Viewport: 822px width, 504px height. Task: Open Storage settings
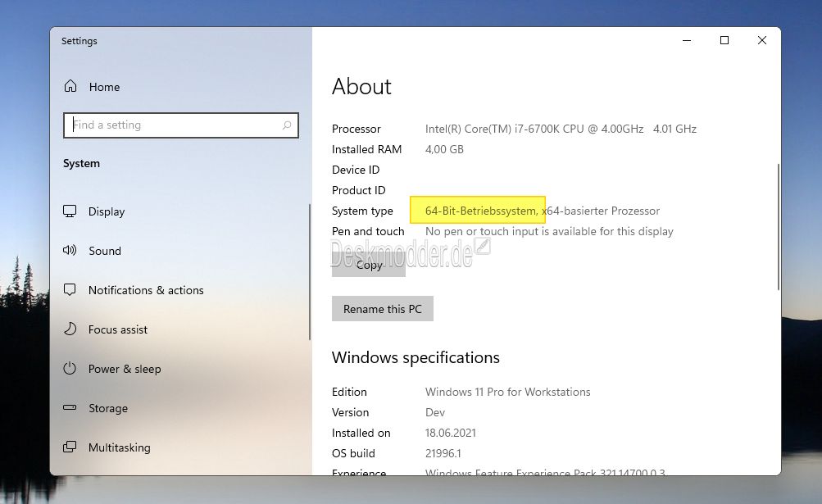108,409
